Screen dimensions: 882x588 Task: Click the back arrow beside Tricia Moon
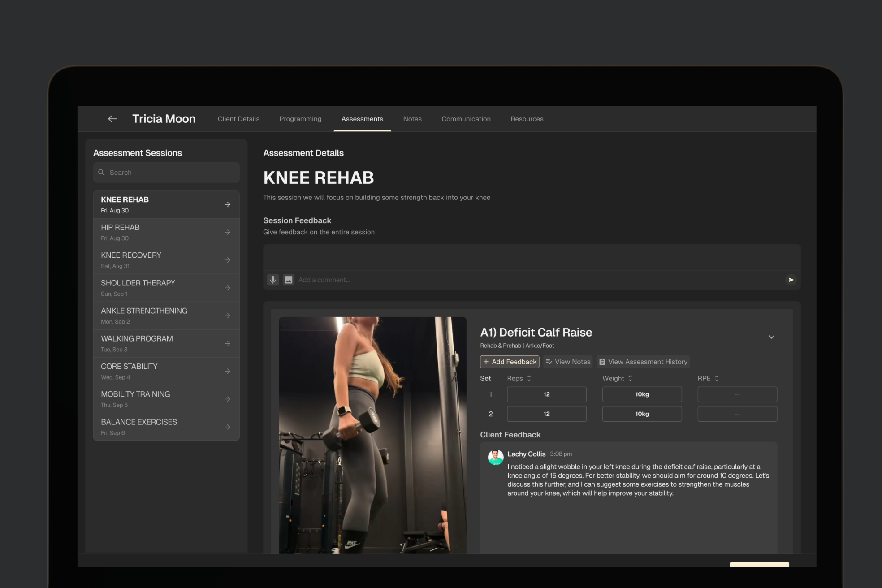click(x=112, y=119)
